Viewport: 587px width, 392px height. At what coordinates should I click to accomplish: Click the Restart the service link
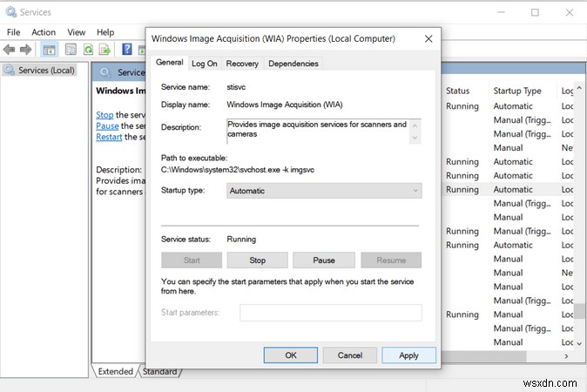[x=109, y=137]
